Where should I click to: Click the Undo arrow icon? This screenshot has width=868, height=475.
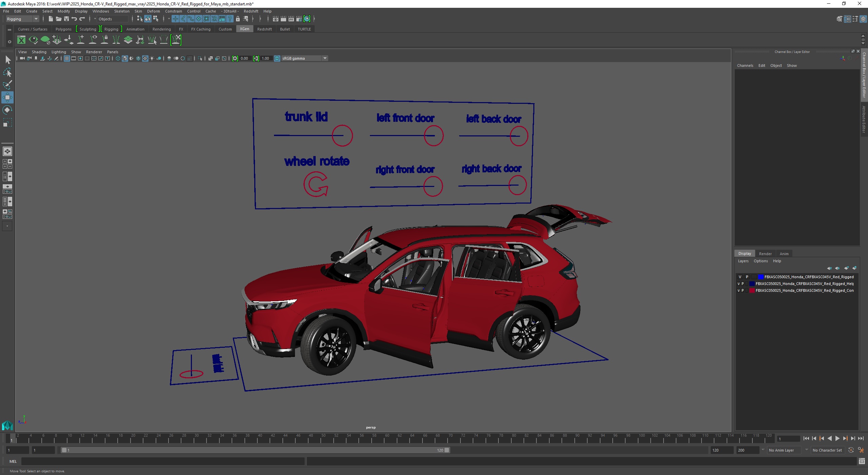point(74,19)
